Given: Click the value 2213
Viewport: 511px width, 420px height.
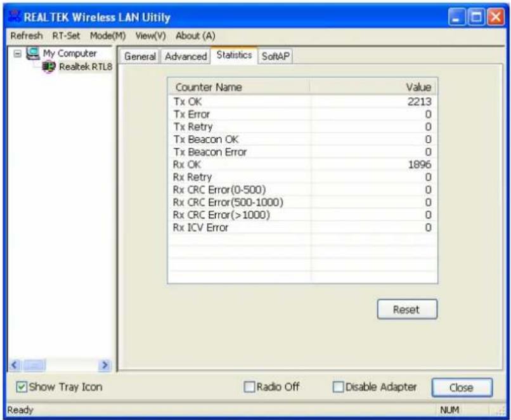Looking at the screenshot, I should click(420, 102).
